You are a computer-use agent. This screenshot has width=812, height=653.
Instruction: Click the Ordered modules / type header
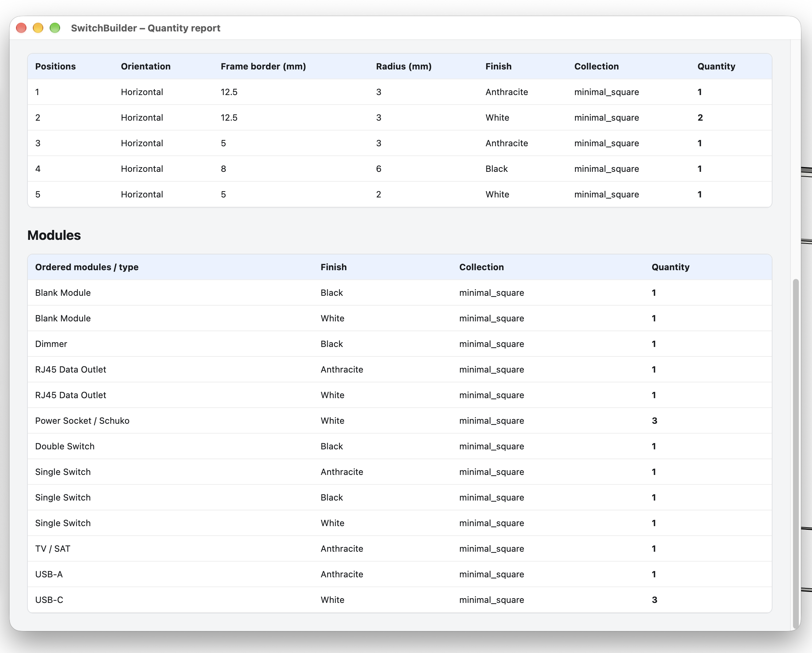(x=87, y=267)
